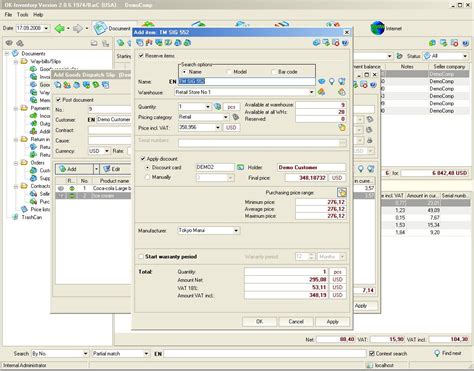
Task: Toggle Post document in the Dispatch Slip window
Action: 58,100
